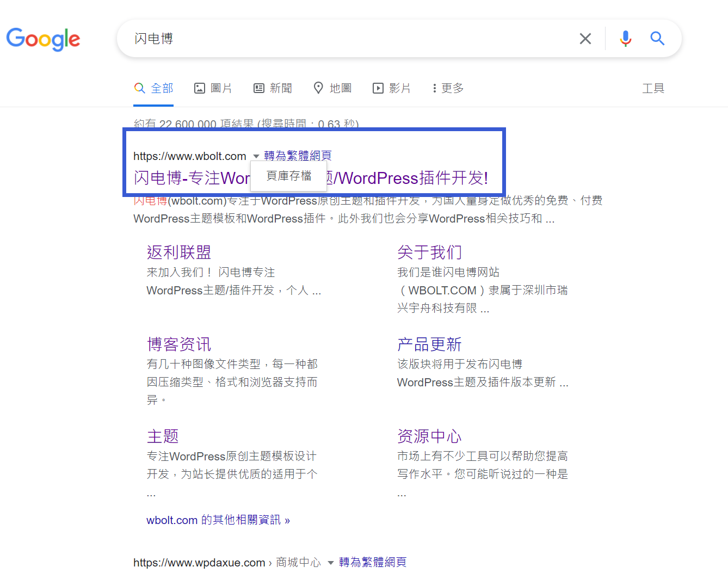Click the search magnifier icon

[657, 38]
